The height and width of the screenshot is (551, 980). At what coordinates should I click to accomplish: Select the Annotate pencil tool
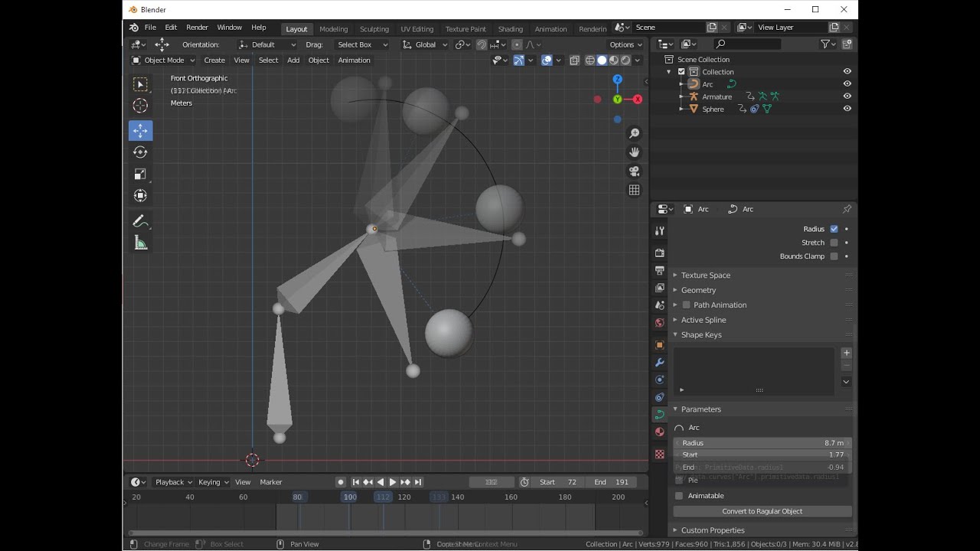[x=140, y=221]
